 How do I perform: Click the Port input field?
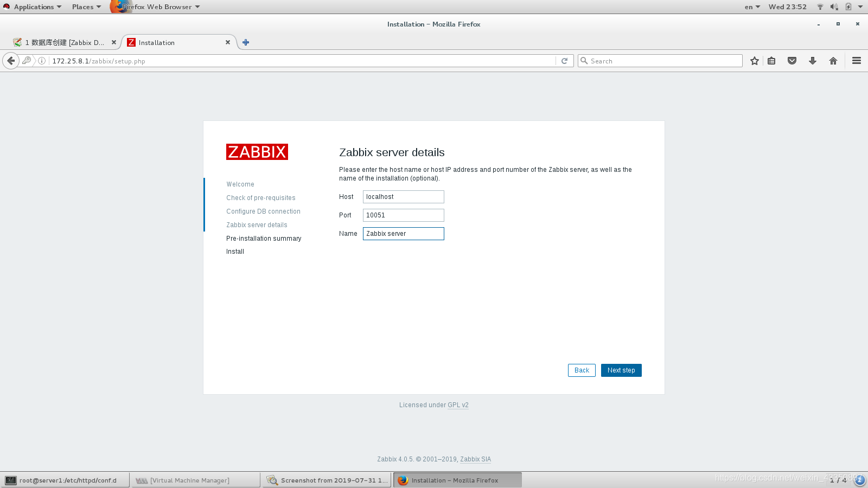[x=403, y=215]
